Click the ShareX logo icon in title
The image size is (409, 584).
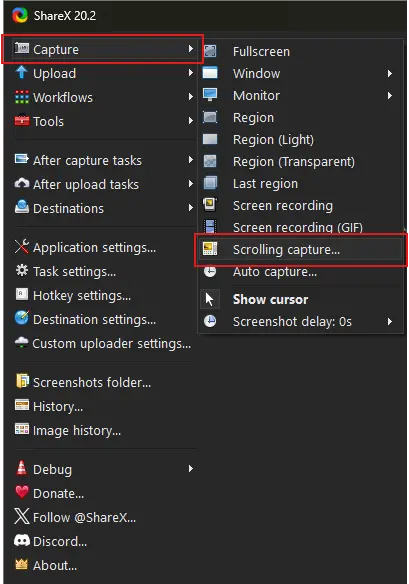point(20,16)
